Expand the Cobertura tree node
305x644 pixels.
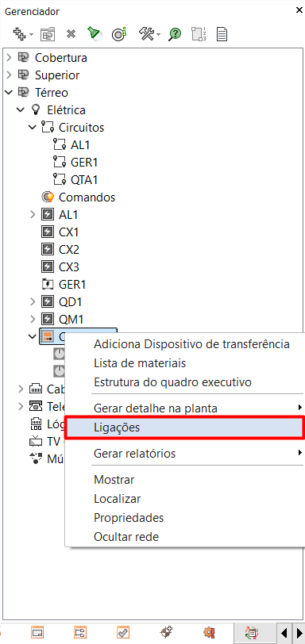[10, 57]
